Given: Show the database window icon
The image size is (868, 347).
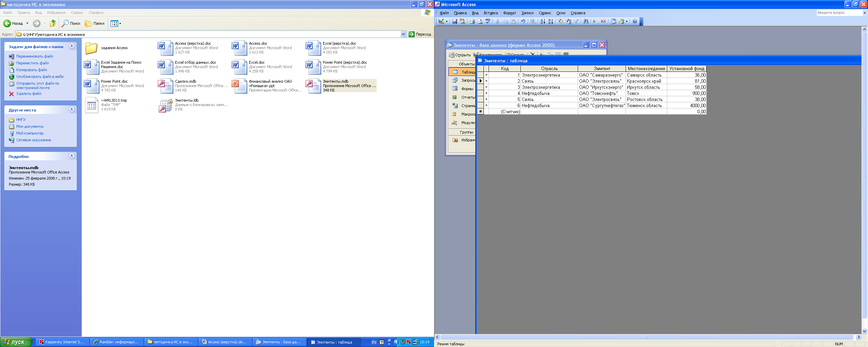Looking at the screenshot, I should tap(613, 21).
